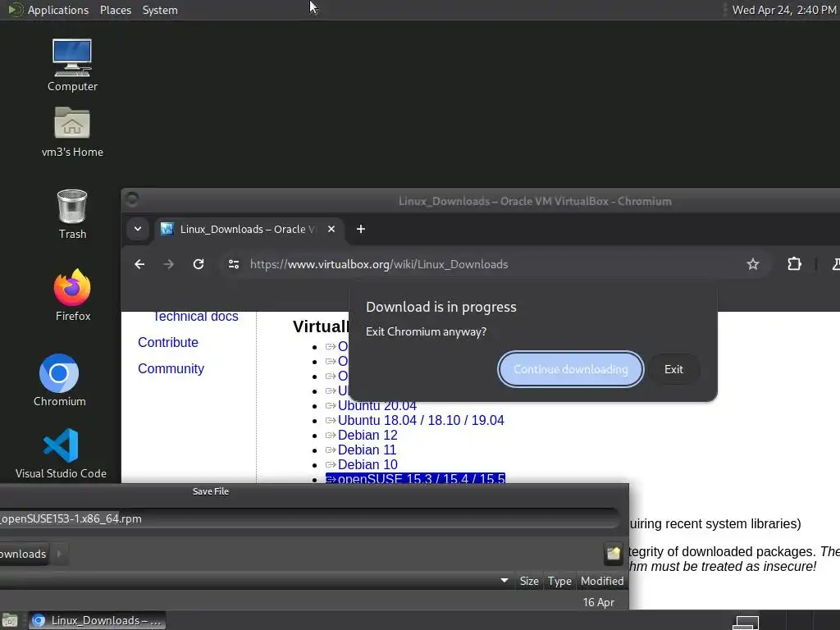Click the Chromium address bar URL

[379, 264]
